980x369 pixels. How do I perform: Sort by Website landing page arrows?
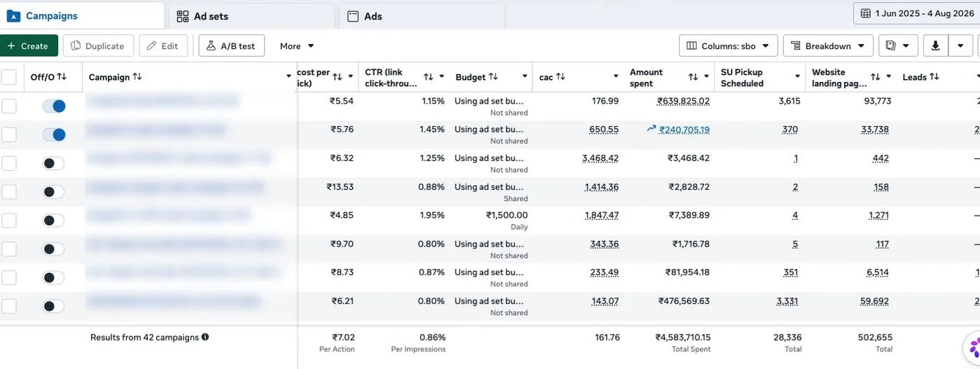pos(876,77)
